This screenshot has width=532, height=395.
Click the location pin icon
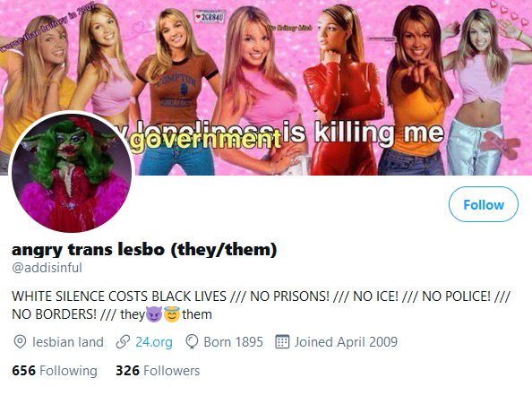point(20,342)
